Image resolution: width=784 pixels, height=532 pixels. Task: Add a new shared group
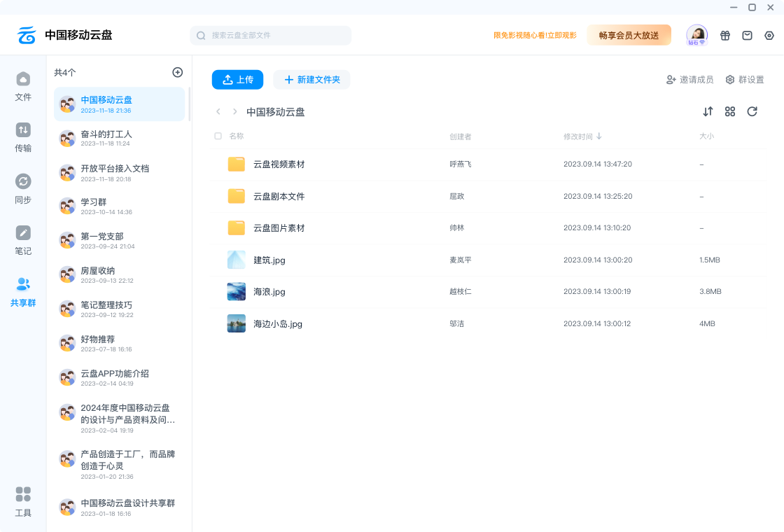click(x=178, y=72)
